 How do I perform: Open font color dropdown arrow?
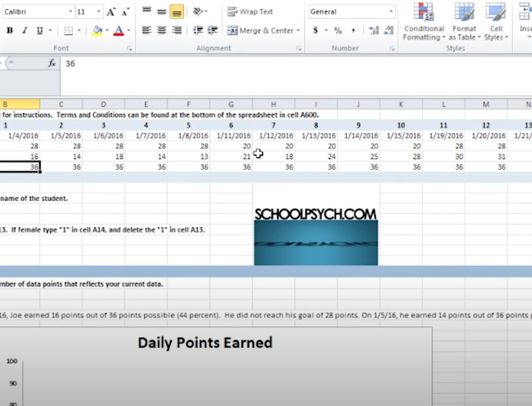pos(129,30)
